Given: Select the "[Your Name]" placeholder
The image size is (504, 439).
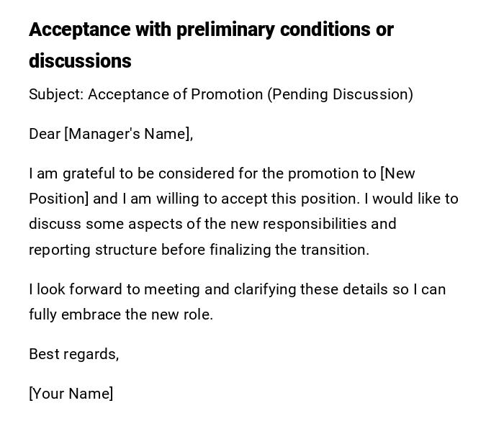Looking at the screenshot, I should (71, 394).
